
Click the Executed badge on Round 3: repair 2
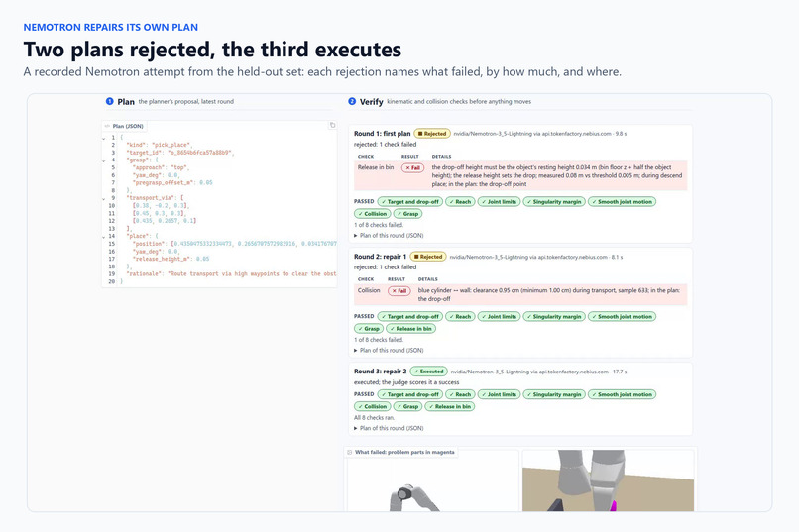(x=428, y=372)
